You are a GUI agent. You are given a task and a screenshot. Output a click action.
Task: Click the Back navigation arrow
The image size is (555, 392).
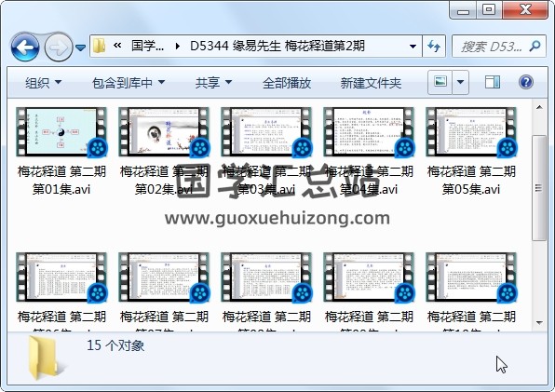pyautogui.click(x=25, y=47)
